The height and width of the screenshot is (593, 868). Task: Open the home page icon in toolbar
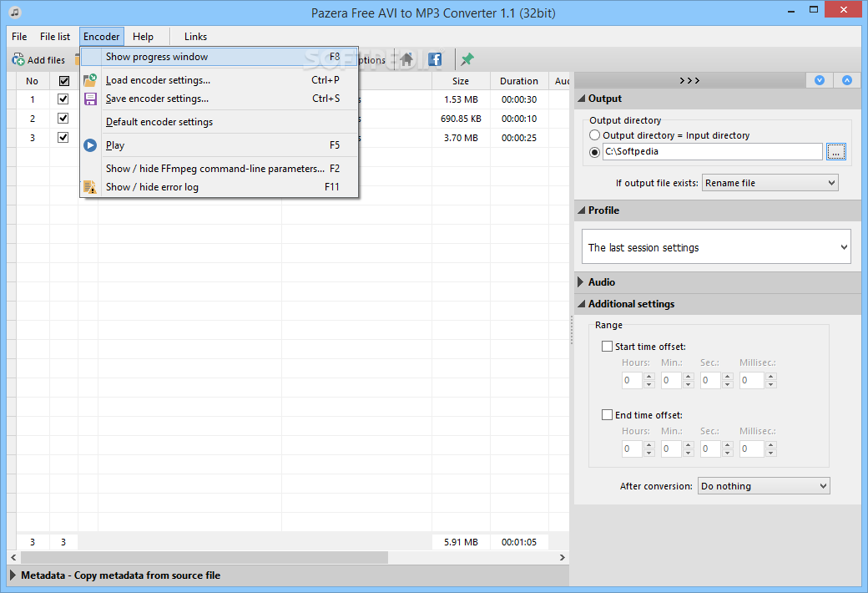click(406, 59)
